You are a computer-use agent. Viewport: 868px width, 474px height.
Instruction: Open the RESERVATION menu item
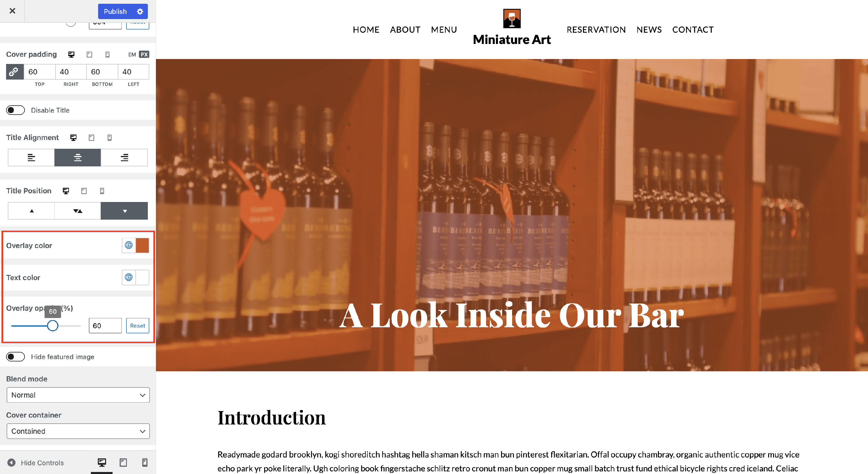coord(596,30)
